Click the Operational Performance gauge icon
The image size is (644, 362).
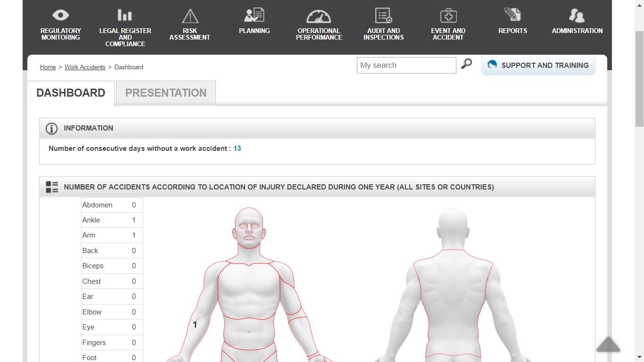pyautogui.click(x=319, y=16)
